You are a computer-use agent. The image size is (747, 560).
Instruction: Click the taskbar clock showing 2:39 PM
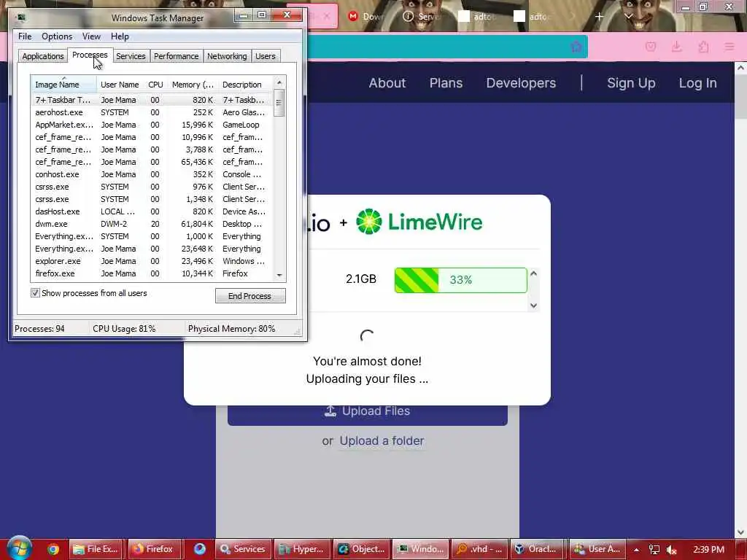coord(708,549)
